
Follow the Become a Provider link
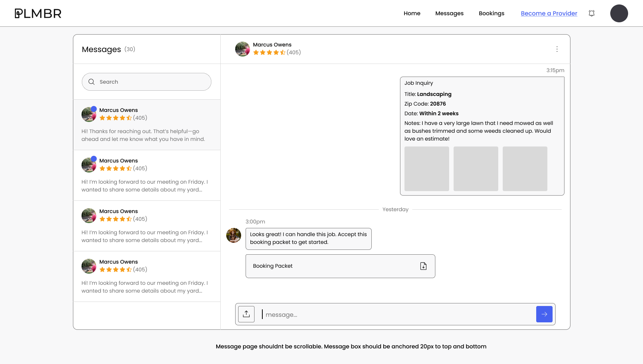(x=549, y=13)
